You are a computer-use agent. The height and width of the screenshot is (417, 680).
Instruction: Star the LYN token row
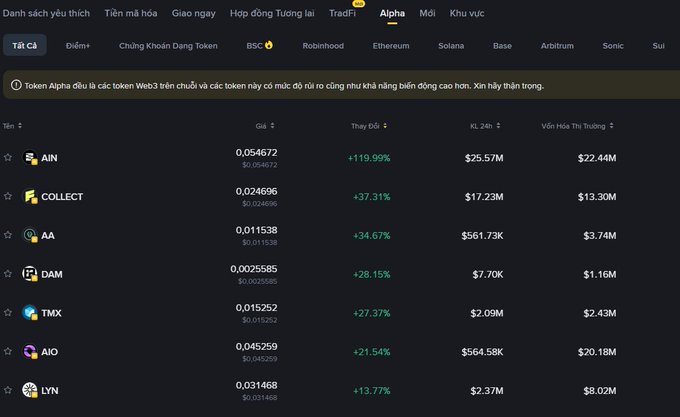click(x=8, y=390)
